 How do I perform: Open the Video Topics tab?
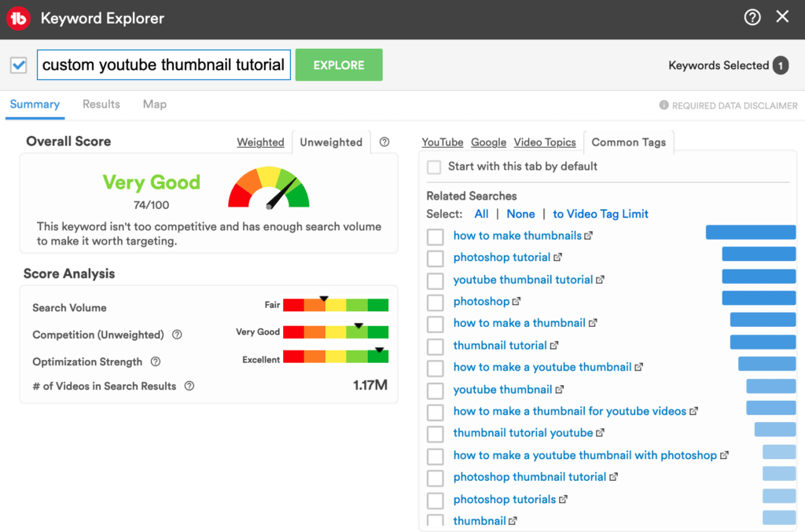tap(545, 142)
